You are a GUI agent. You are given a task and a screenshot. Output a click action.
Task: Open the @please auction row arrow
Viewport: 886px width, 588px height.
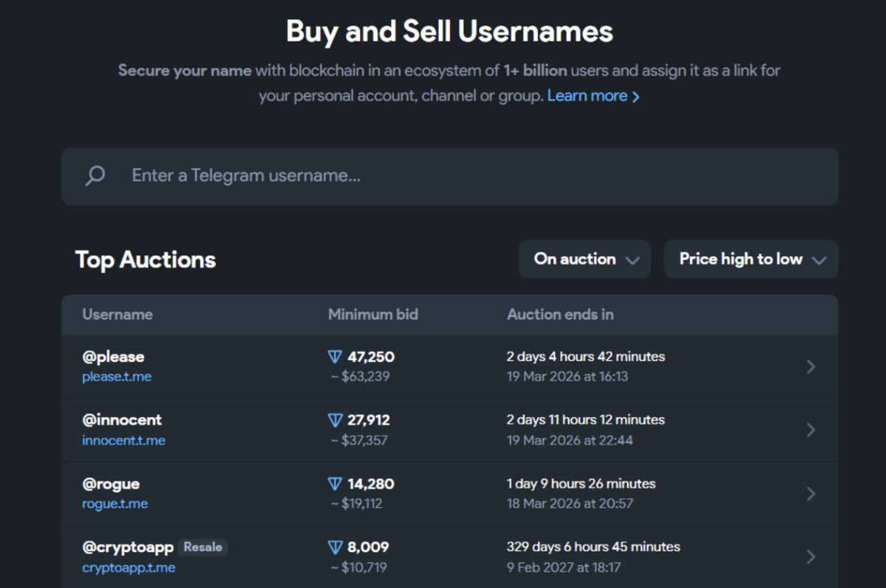point(811,367)
